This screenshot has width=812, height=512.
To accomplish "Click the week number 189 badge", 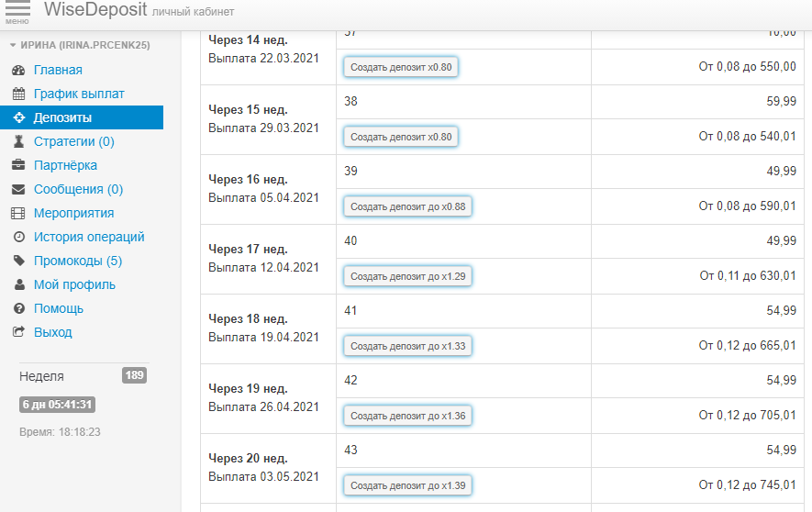I will pos(134,375).
